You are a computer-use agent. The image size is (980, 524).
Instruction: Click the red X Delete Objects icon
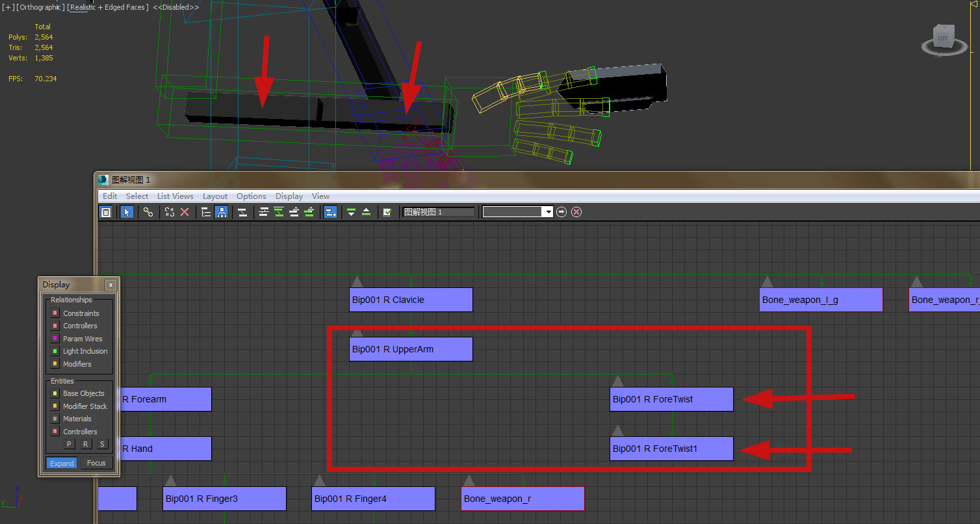click(x=185, y=212)
